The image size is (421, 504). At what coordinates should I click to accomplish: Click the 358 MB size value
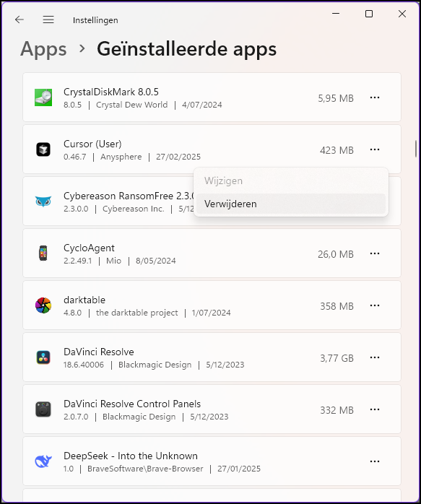tap(337, 306)
